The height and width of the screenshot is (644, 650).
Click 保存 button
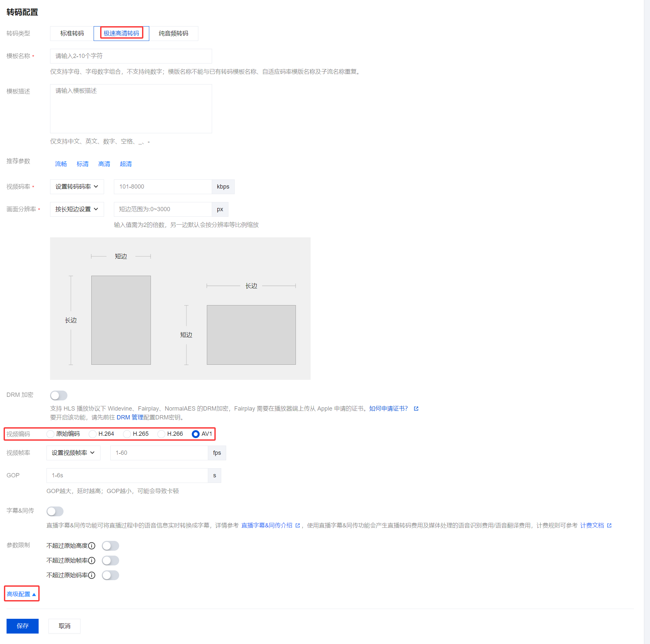(x=23, y=626)
